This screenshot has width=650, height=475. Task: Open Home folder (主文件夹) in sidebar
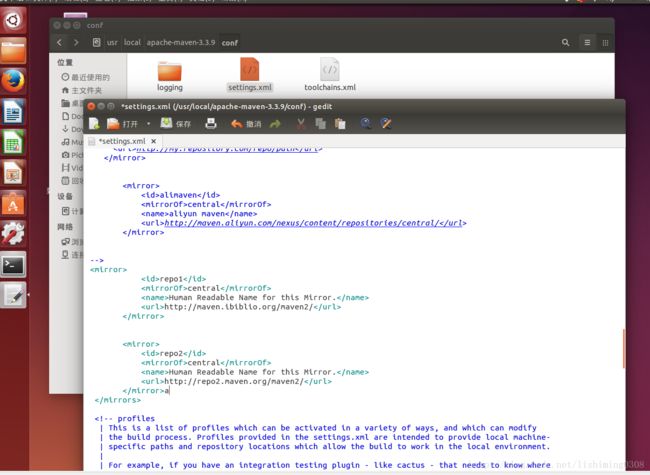click(x=82, y=90)
